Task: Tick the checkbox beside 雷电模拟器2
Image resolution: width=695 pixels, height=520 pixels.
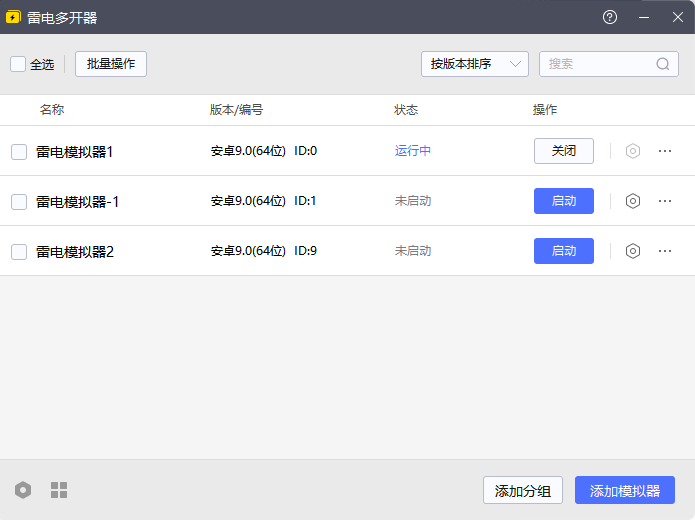Action: 19,252
